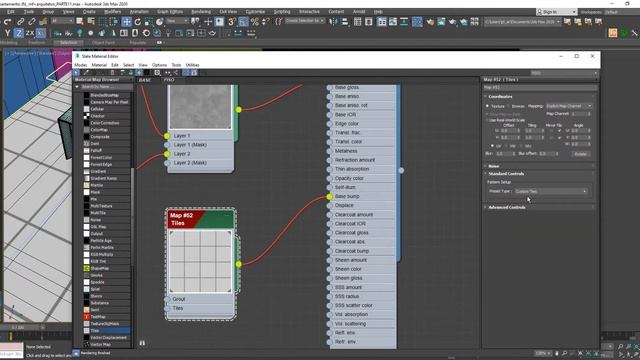
Task: Click the Search by Name field
Action: pyautogui.click(x=106, y=87)
